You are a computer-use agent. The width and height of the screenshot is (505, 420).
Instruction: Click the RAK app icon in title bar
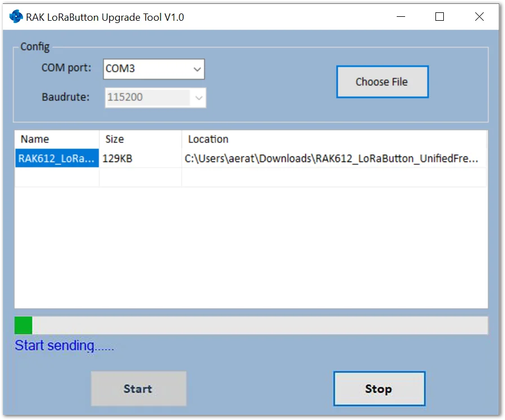(16, 17)
